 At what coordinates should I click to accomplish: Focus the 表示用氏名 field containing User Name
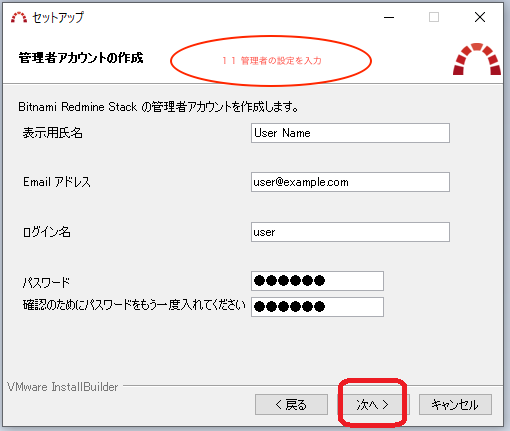tap(350, 133)
